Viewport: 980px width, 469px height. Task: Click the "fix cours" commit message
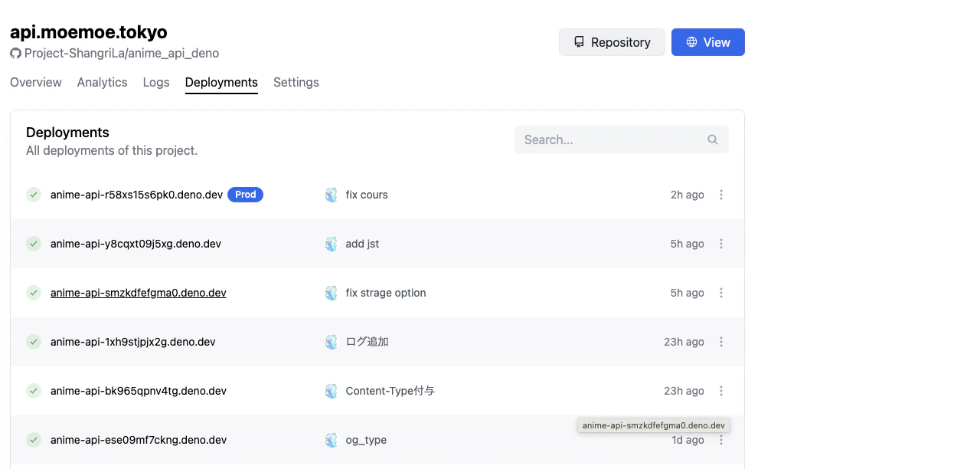click(x=367, y=195)
